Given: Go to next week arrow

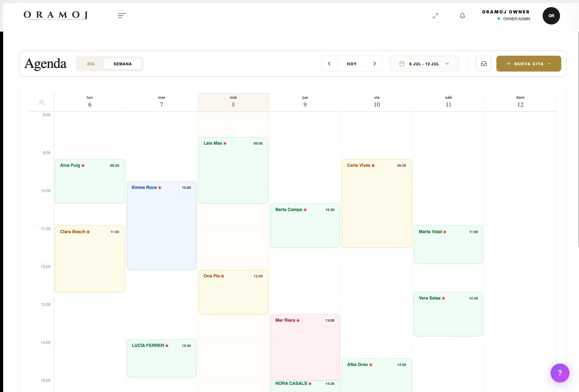Looking at the screenshot, I should click(374, 64).
